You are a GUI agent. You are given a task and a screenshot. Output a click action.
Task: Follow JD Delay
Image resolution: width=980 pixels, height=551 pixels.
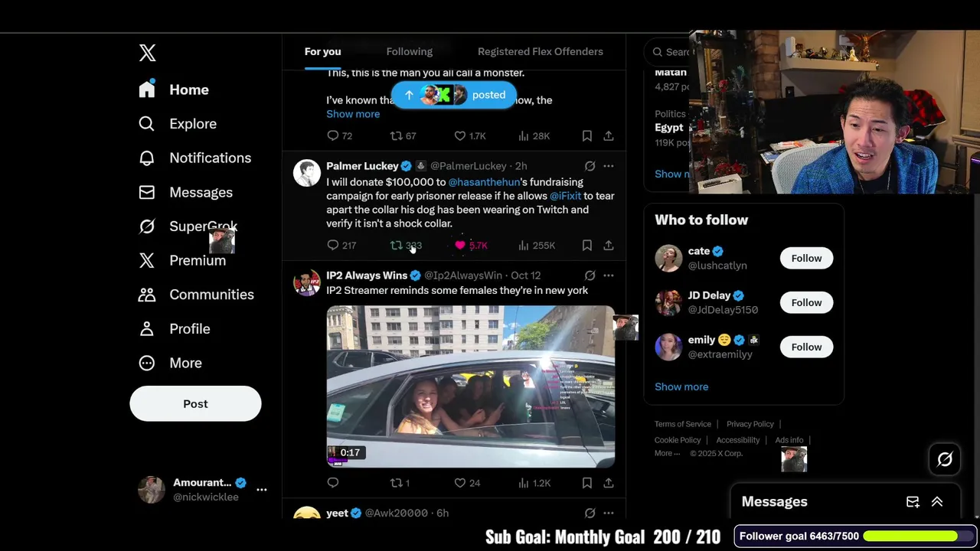tap(806, 302)
